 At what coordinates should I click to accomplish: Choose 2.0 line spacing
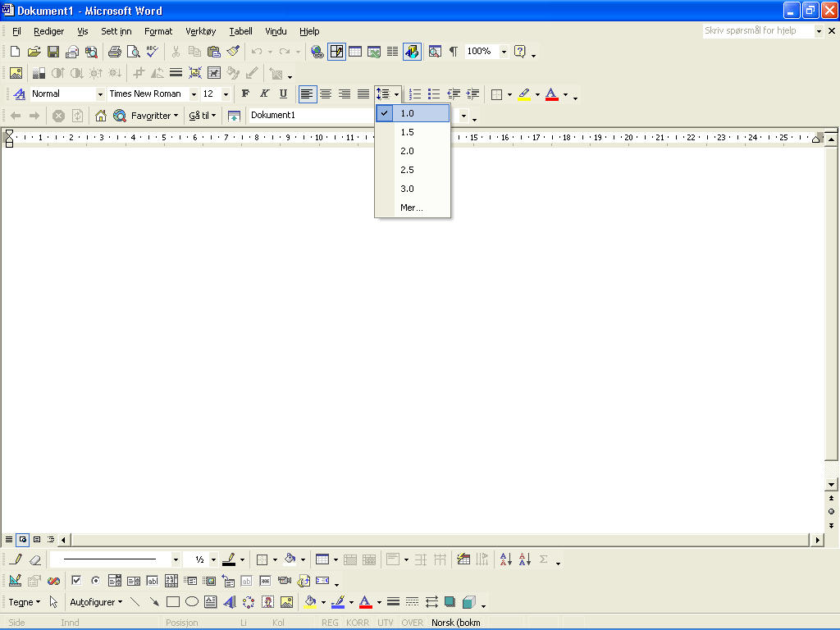(413, 151)
